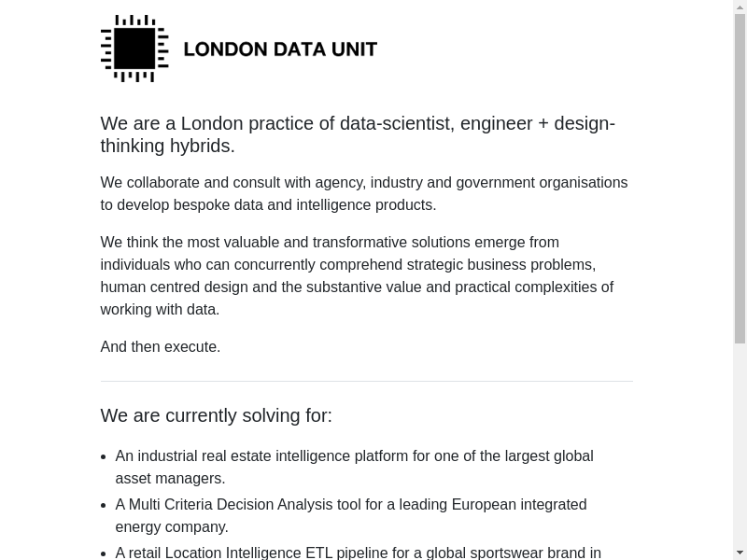Click the vertical scrollbar thumb
Viewport: 747px width, 560px height.
[740, 177]
